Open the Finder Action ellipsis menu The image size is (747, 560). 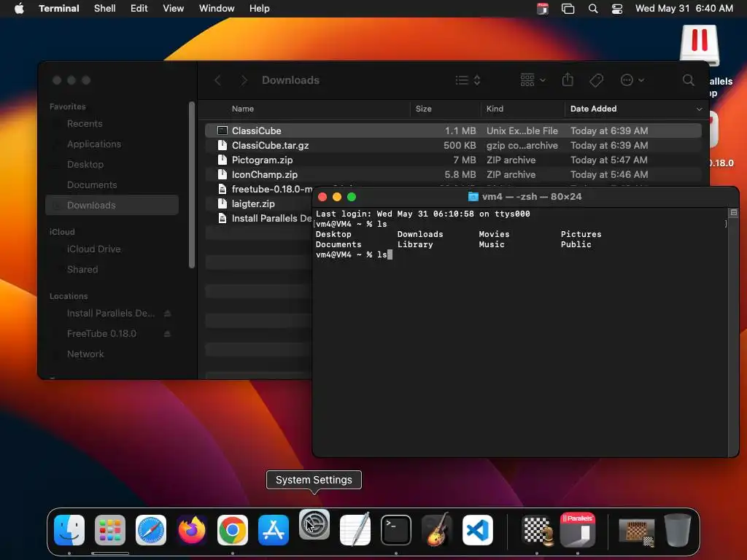(x=632, y=80)
